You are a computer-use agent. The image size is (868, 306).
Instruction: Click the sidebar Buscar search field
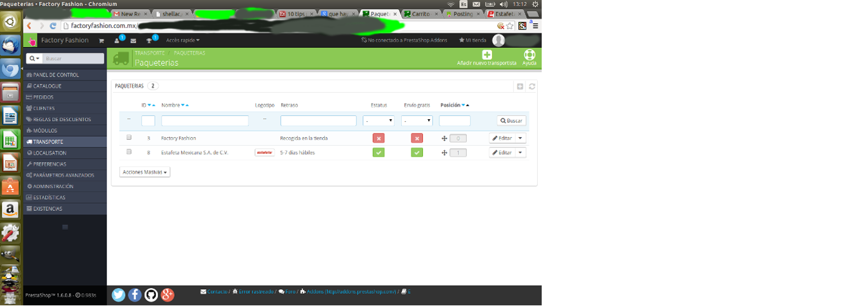coord(74,58)
